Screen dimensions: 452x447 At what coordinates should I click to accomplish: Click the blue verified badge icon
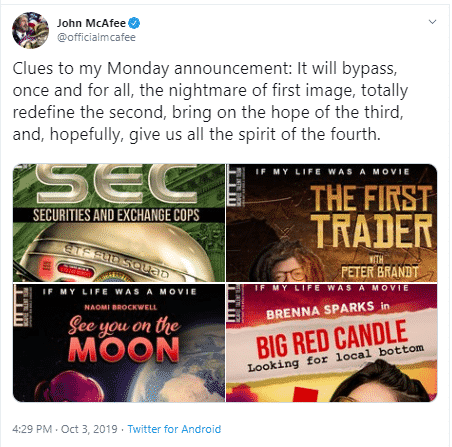(x=134, y=23)
